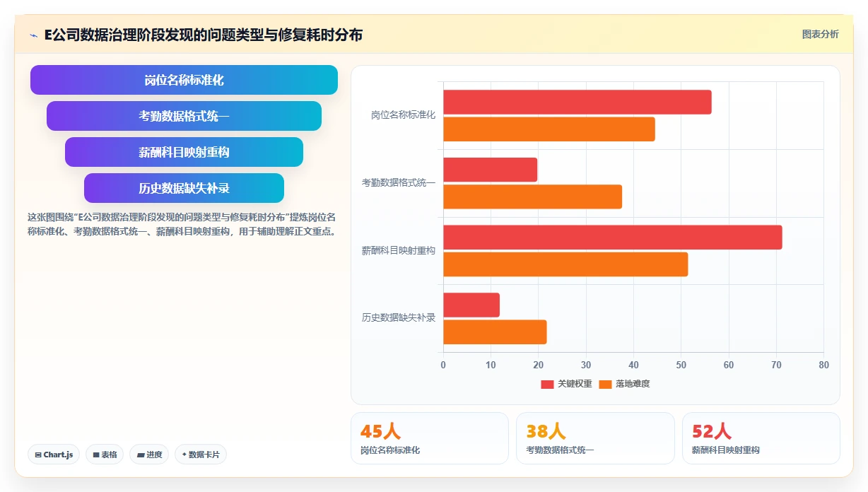The height and width of the screenshot is (492, 868).
Task: Click the 数据卡片 tag chip
Action: point(201,455)
